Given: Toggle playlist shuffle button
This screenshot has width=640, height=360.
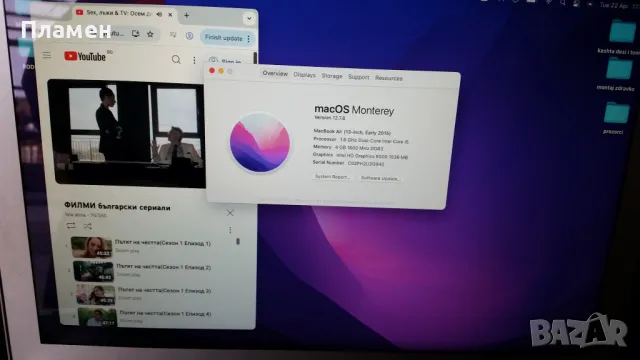Looking at the screenshot, I should click(x=88, y=226).
